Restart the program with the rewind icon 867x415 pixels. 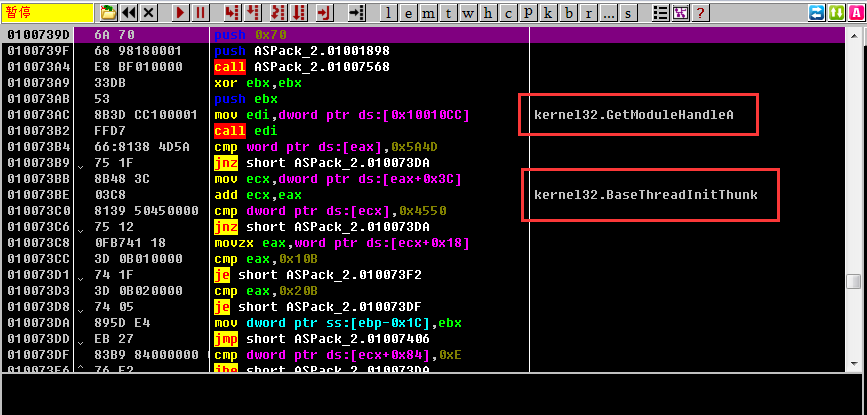[x=129, y=13]
